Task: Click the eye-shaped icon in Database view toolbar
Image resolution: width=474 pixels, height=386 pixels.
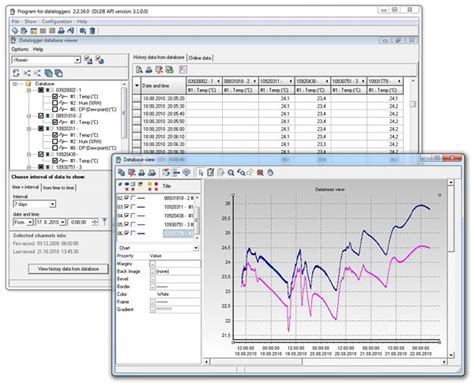Action: [186, 172]
